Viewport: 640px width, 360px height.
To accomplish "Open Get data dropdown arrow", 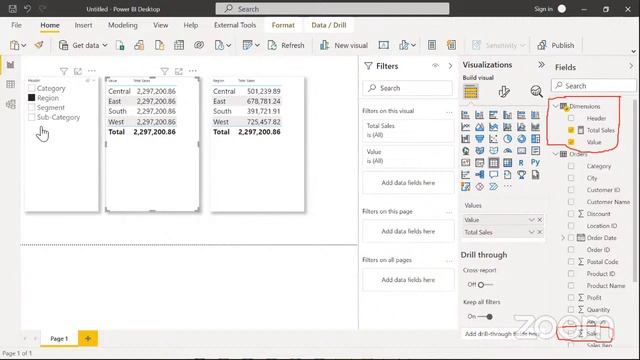I will coord(105,45).
